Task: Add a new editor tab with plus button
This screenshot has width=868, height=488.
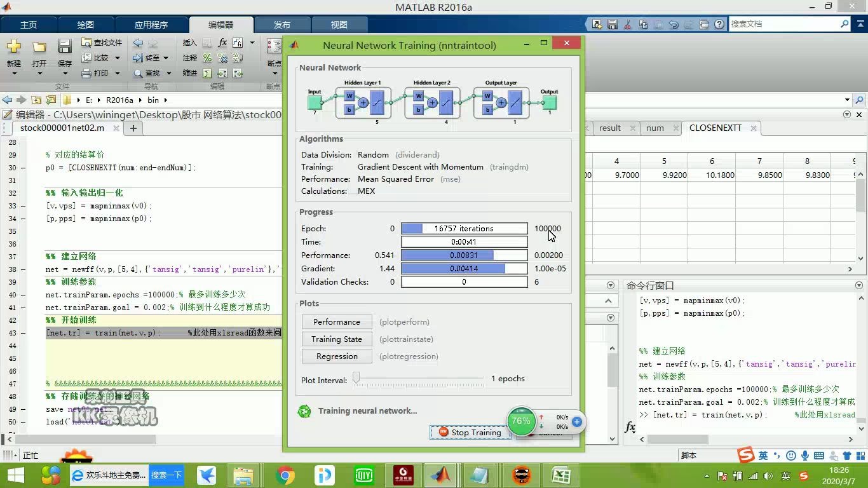Action: [133, 128]
